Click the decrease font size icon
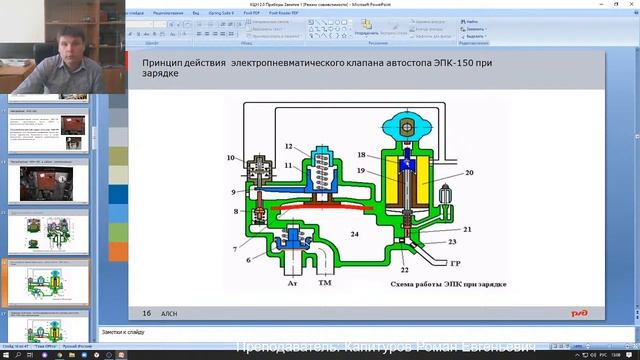The height and width of the screenshot is (360, 640). 178,24
